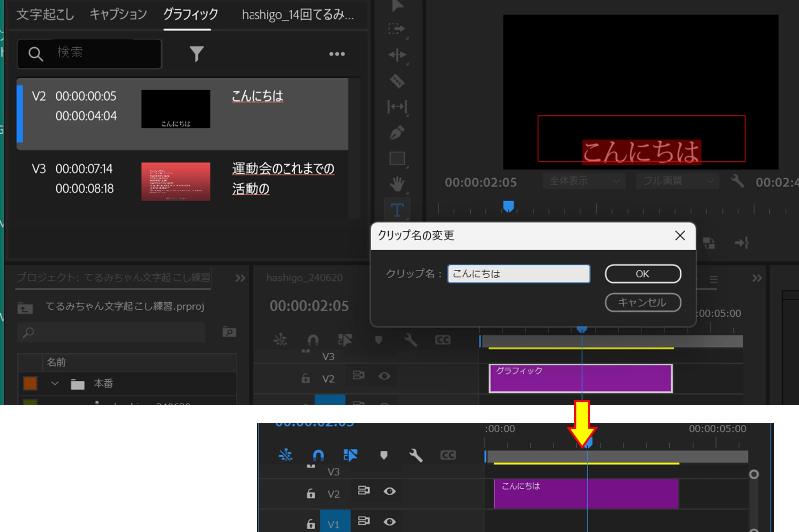
Task: Toggle the snap magnet in lower timeline
Action: [318, 455]
